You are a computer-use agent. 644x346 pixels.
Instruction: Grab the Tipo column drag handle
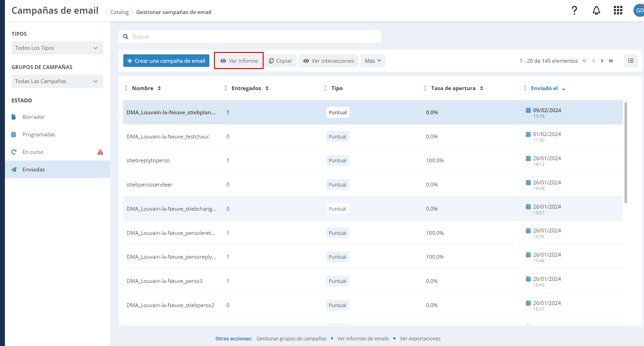(x=326, y=88)
